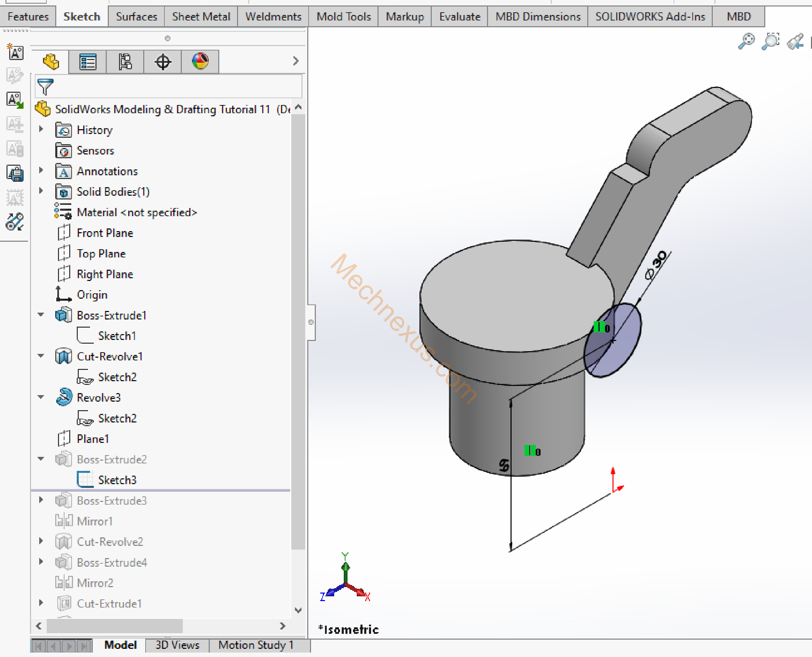Open the ConfigurationManager tab icon

coord(125,62)
